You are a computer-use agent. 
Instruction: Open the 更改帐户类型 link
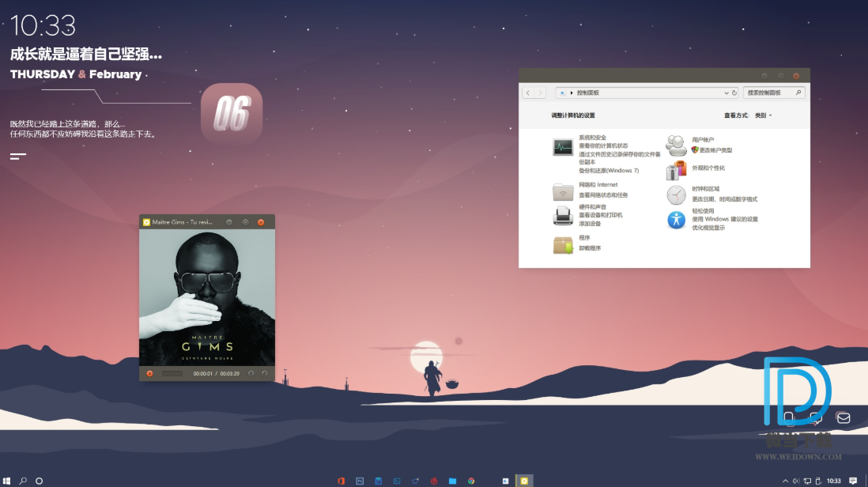click(715, 150)
